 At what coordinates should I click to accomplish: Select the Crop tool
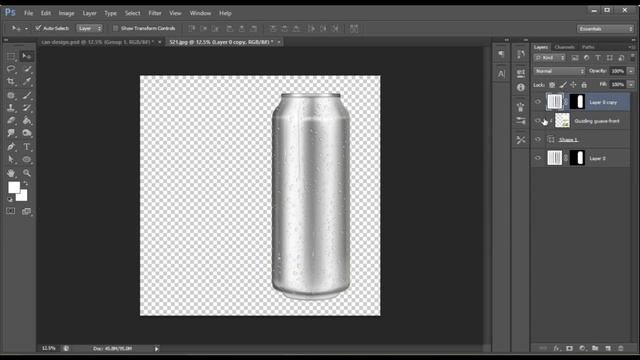click(x=11, y=82)
